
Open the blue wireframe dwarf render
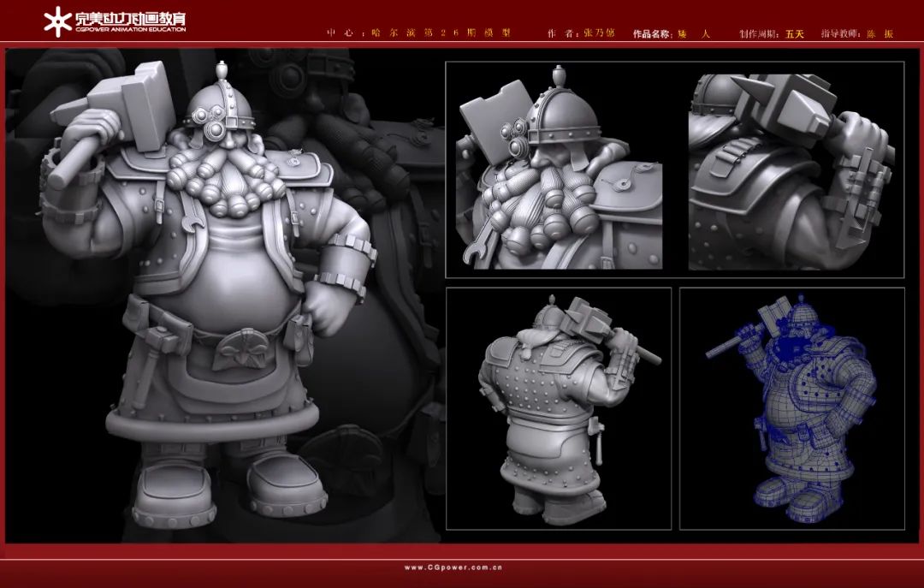point(792,409)
